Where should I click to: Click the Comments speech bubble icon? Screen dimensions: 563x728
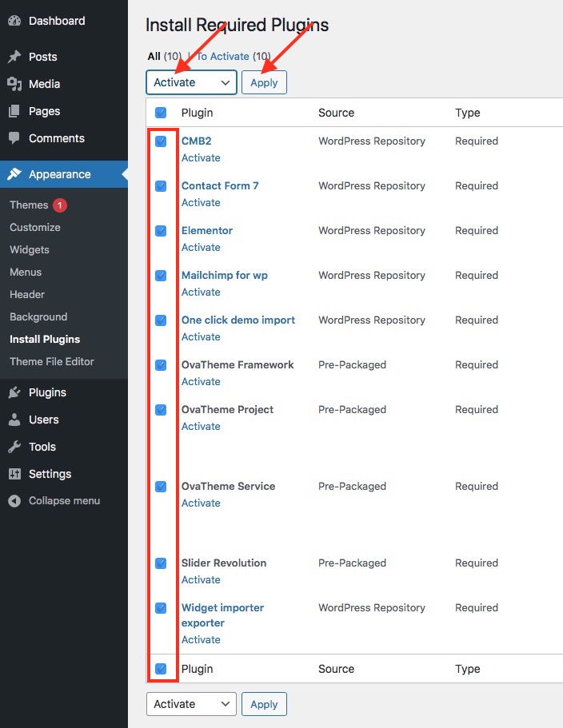(x=14, y=138)
